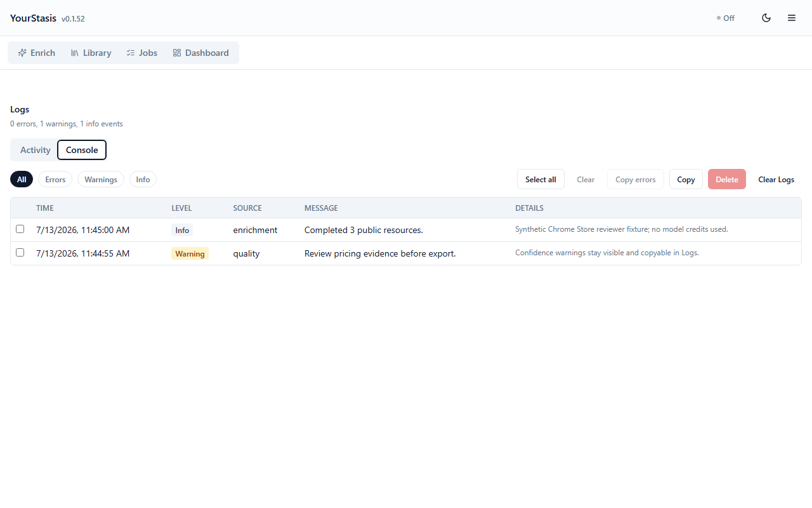Click the Warning level badge
The height and width of the screenshot is (508, 812).
coord(190,253)
